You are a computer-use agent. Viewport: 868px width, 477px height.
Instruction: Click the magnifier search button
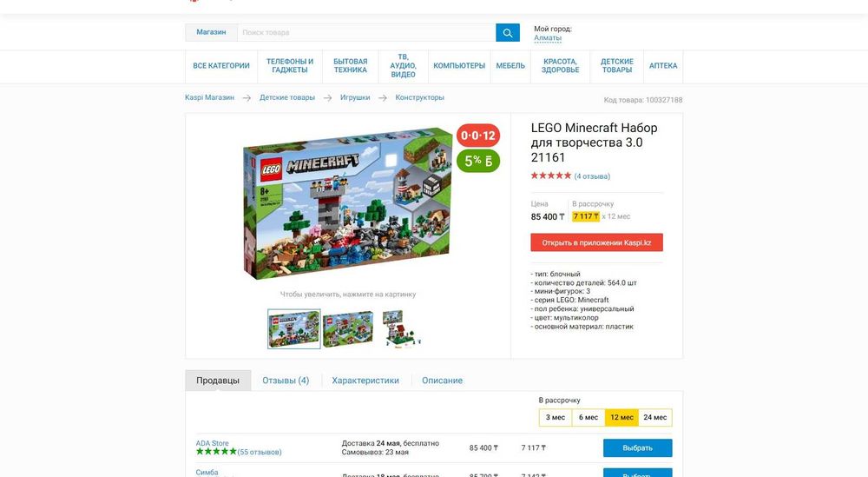[508, 33]
